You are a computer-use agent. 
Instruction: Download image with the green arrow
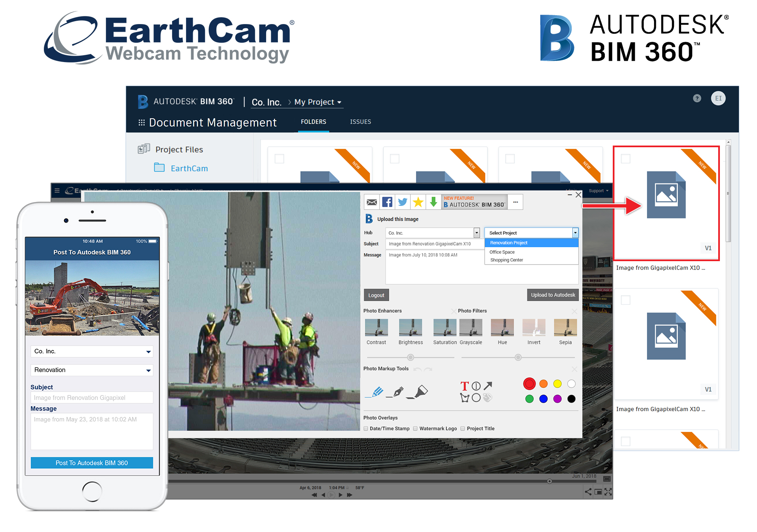pyautogui.click(x=433, y=202)
